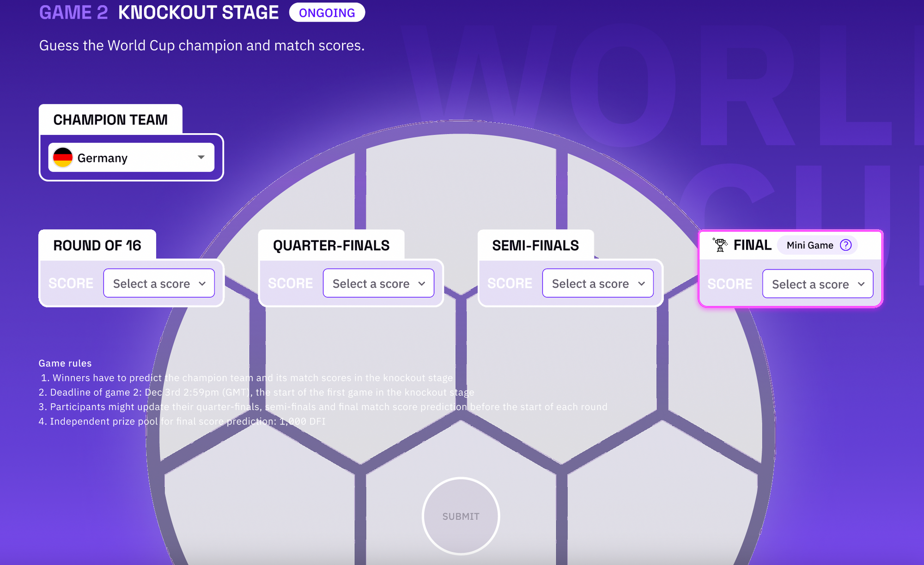Click the ONGOING status badge
The height and width of the screenshot is (565, 924).
tap(327, 12)
